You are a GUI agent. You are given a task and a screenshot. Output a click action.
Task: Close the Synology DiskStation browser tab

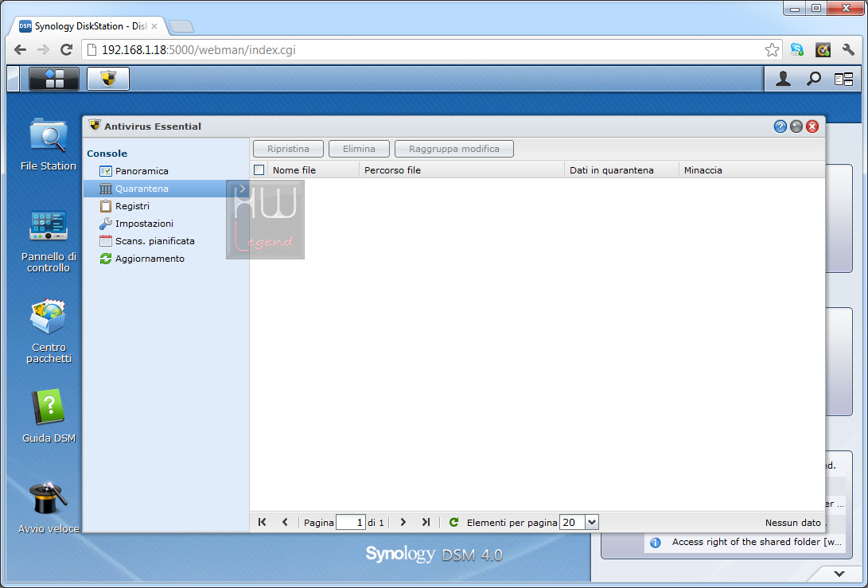[x=154, y=26]
